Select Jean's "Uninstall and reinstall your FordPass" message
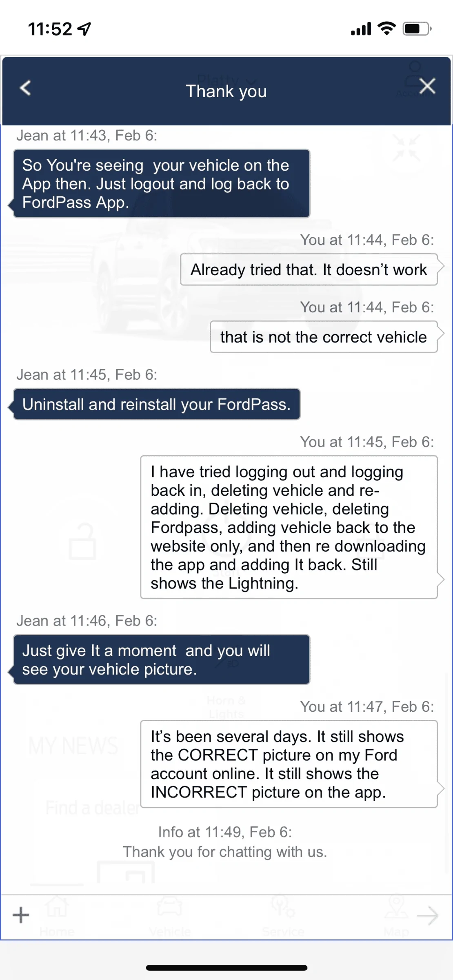453x980 pixels. (157, 404)
